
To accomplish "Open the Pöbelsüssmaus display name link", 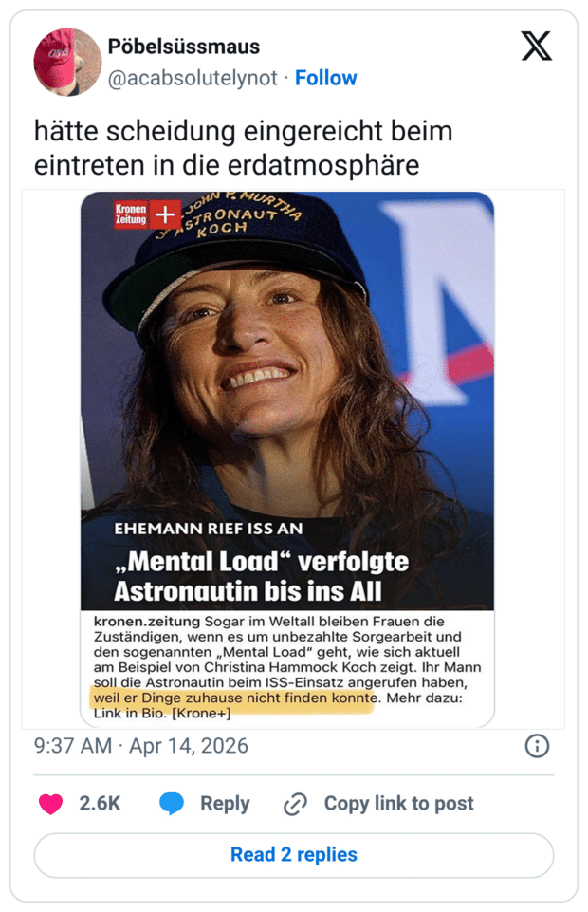I will click(x=184, y=47).
